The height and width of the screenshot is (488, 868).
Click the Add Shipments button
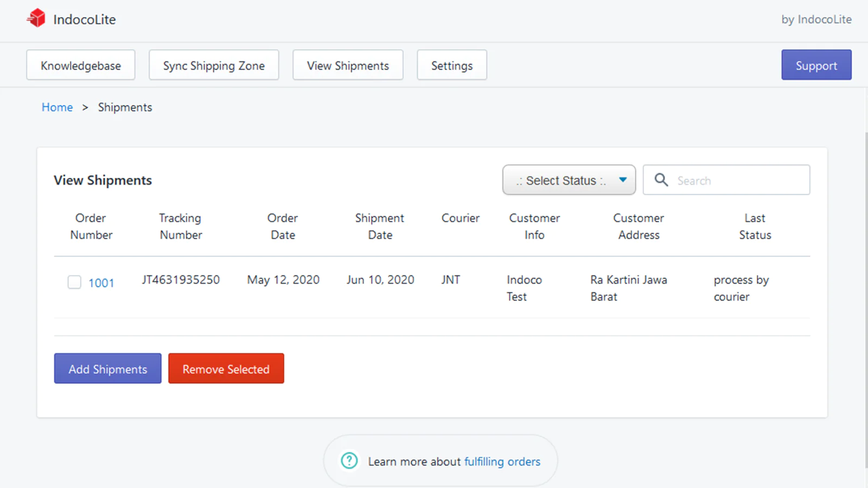[108, 369]
